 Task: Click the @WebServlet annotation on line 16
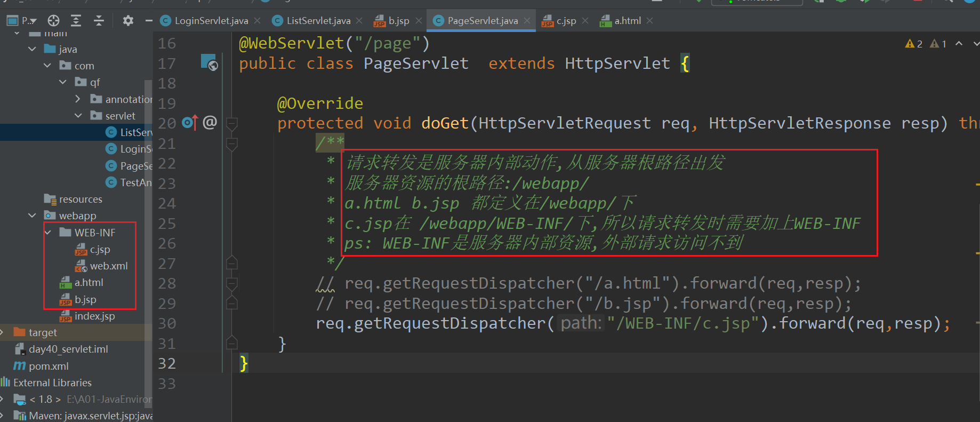(x=291, y=43)
